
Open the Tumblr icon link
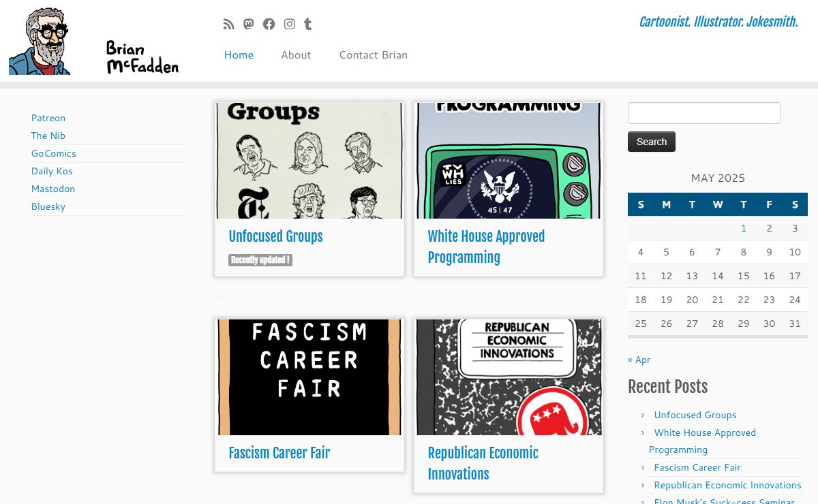point(308,25)
